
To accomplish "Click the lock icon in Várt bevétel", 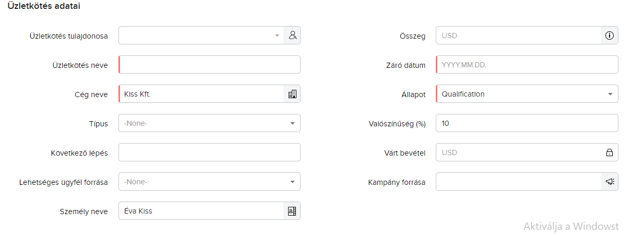I will point(609,152).
